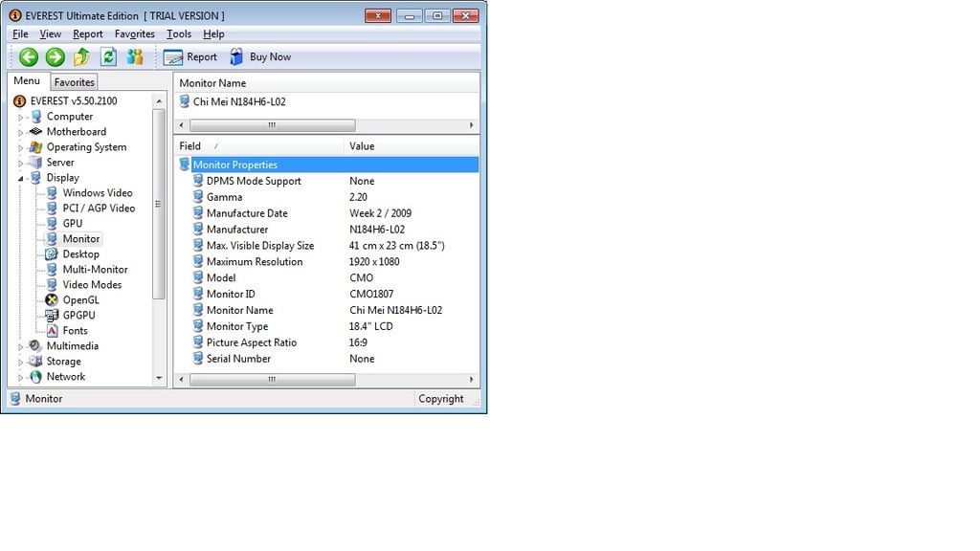Click the Fonts icon in the tree
The height and width of the screenshot is (551, 980).
pos(52,330)
